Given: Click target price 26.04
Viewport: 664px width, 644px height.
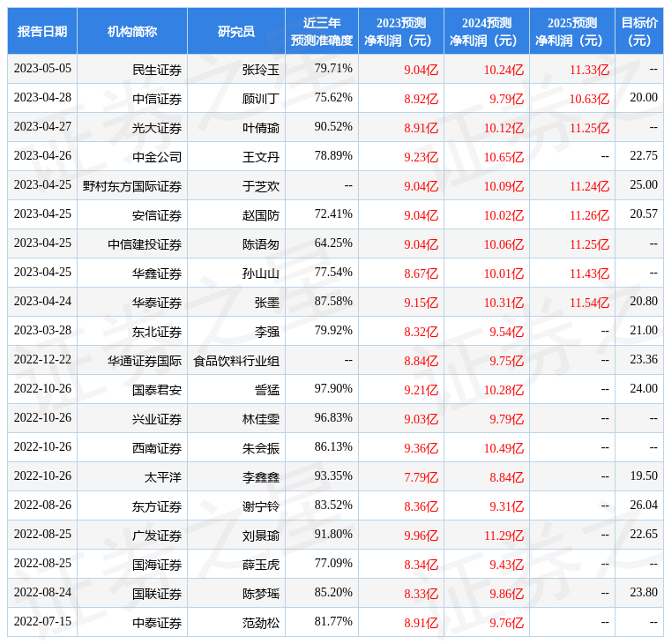Looking at the screenshot, I should (644, 505).
